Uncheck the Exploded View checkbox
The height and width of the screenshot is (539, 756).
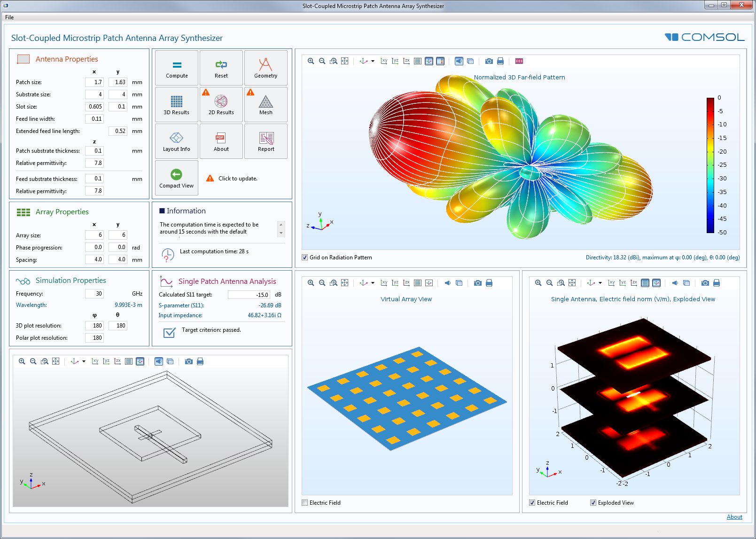coord(593,503)
